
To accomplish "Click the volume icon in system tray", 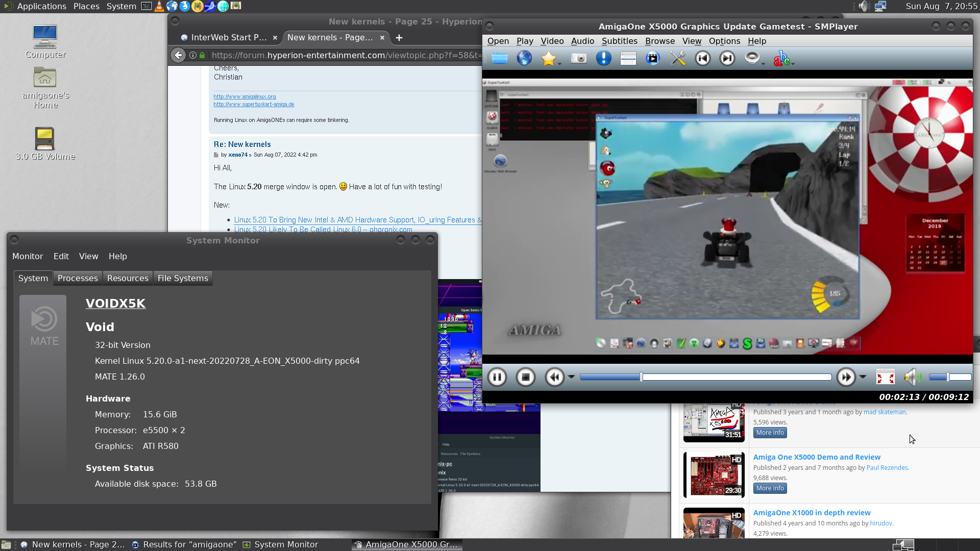I will point(863,6).
